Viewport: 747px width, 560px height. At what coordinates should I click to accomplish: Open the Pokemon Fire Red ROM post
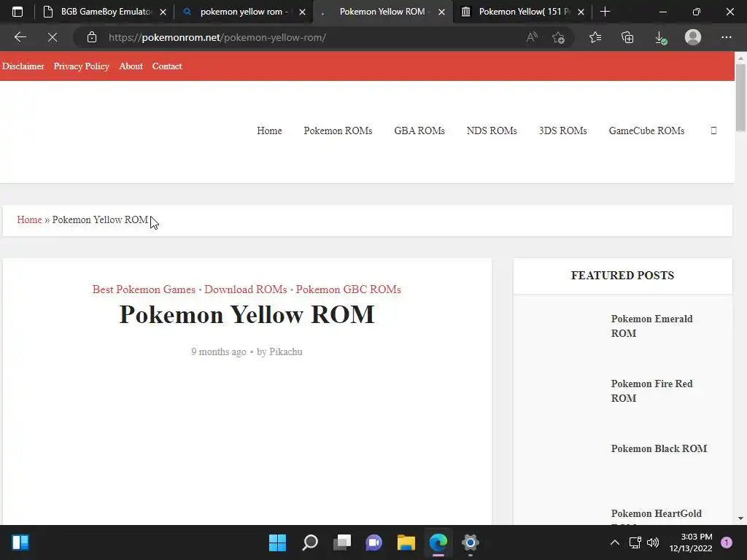[651, 391]
